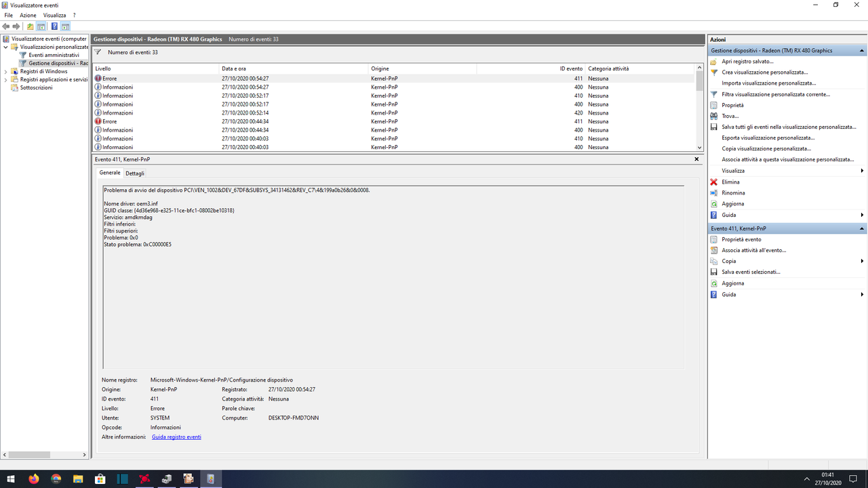
Task: Click the Filtra visualizzazione personalizzata corrente funnel icon
Action: (x=713, y=94)
